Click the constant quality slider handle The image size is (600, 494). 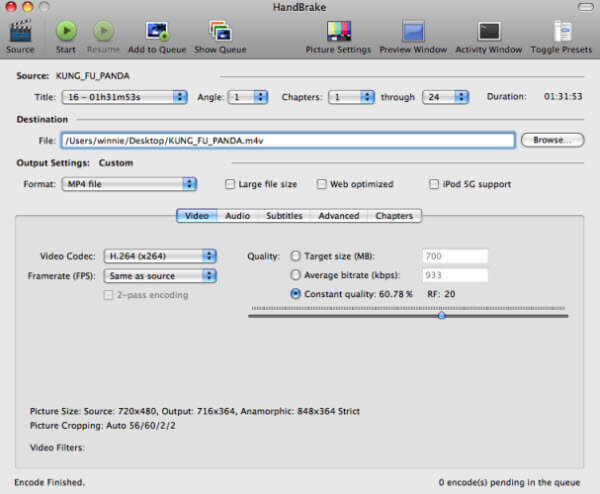tap(441, 316)
